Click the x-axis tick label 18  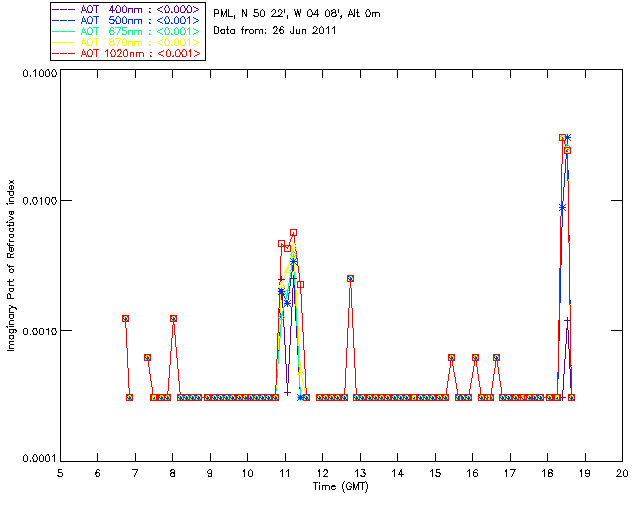click(x=547, y=473)
